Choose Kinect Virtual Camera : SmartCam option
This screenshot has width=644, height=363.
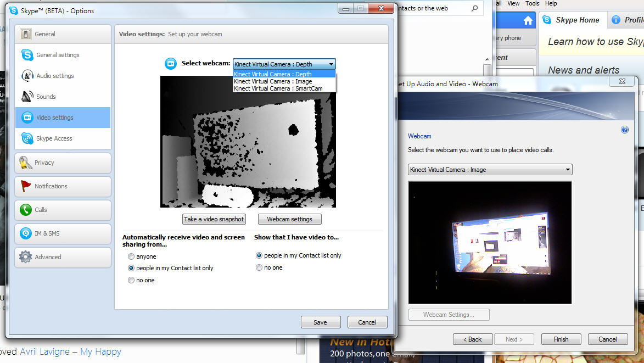click(x=284, y=88)
